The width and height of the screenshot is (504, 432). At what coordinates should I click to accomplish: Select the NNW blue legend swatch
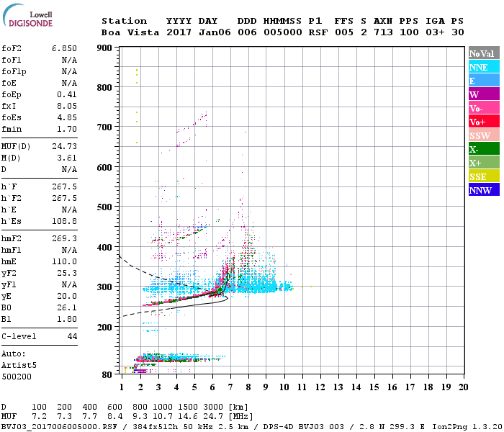(484, 190)
